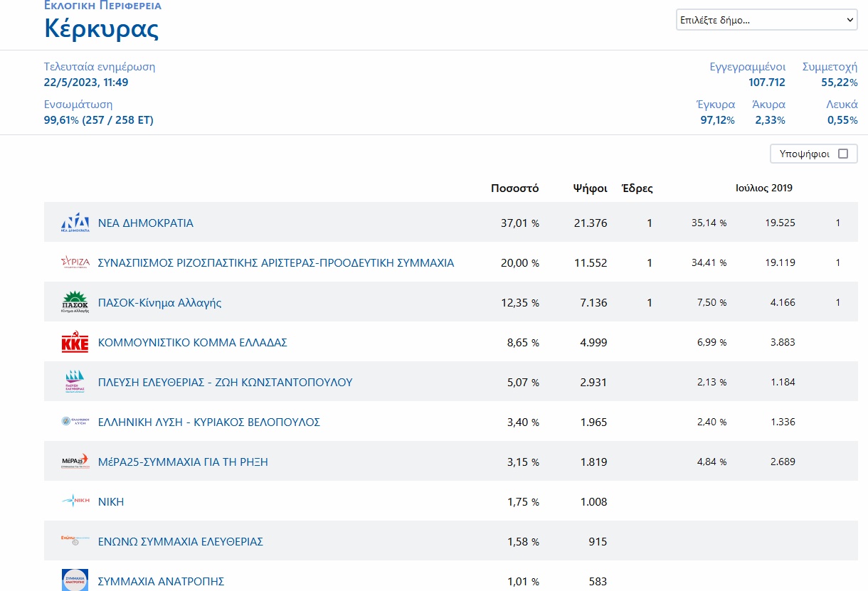Click the Ενώνω Συμμαχία Ελευθερίας logo
This screenshot has width=868, height=591.
pyautogui.click(x=75, y=541)
